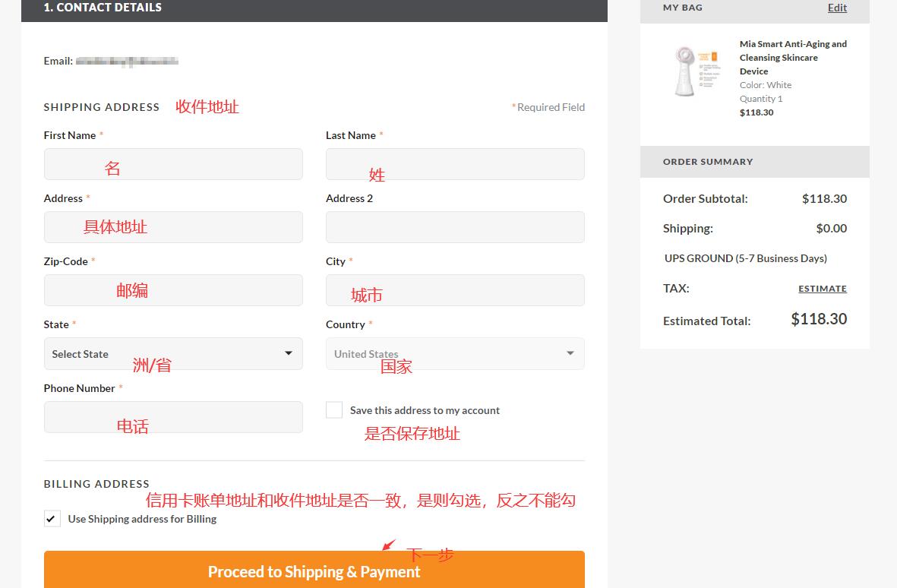Click the Country dropdown arrow icon
The width and height of the screenshot is (897, 588).
(570, 354)
